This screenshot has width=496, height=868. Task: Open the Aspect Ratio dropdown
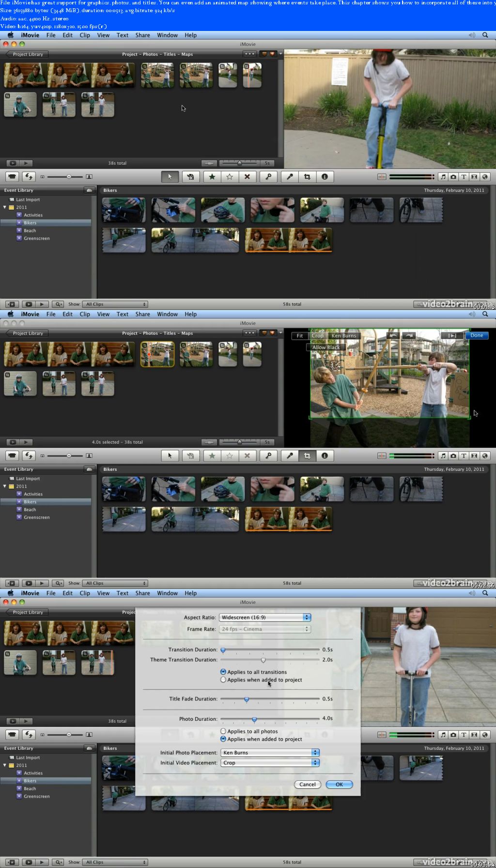point(265,618)
